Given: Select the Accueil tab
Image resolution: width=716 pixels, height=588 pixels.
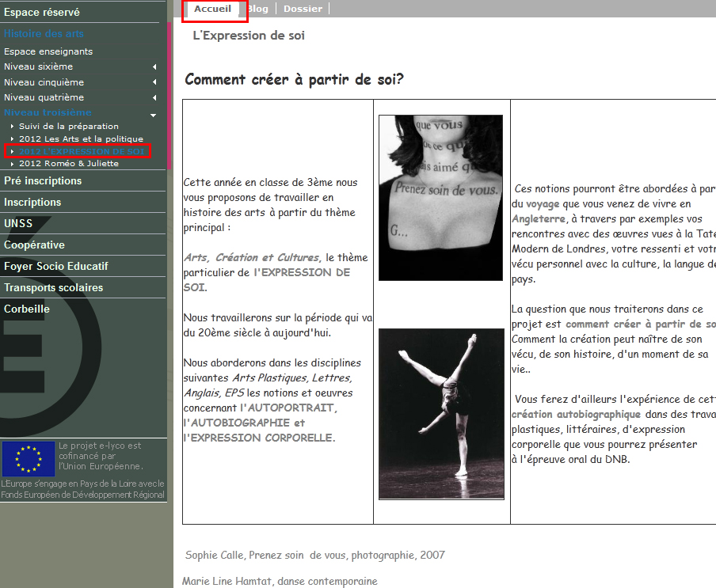Looking at the screenshot, I should pyautogui.click(x=213, y=9).
